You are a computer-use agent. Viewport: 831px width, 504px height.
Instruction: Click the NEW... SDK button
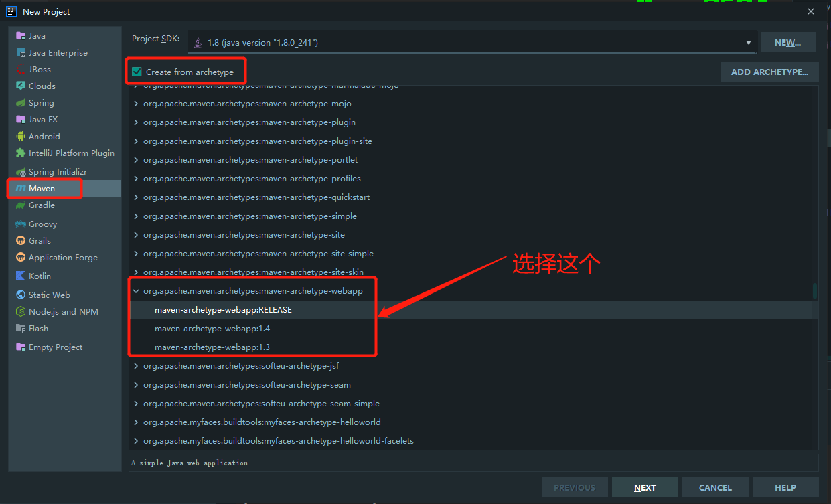[x=787, y=42]
